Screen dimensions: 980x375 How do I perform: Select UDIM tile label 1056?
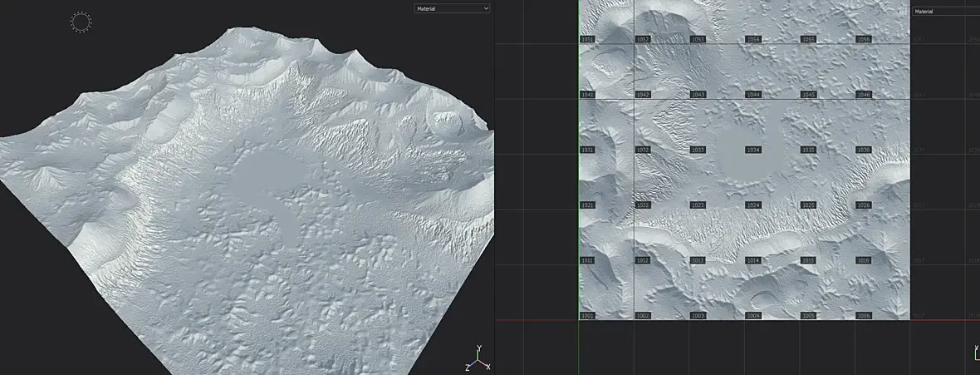[864, 39]
